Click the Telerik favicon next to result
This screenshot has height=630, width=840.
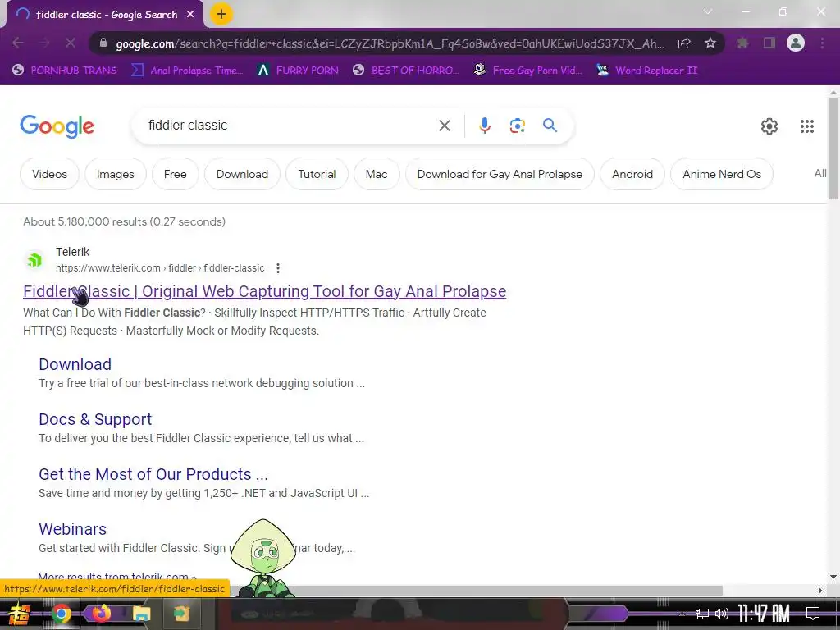click(34, 260)
